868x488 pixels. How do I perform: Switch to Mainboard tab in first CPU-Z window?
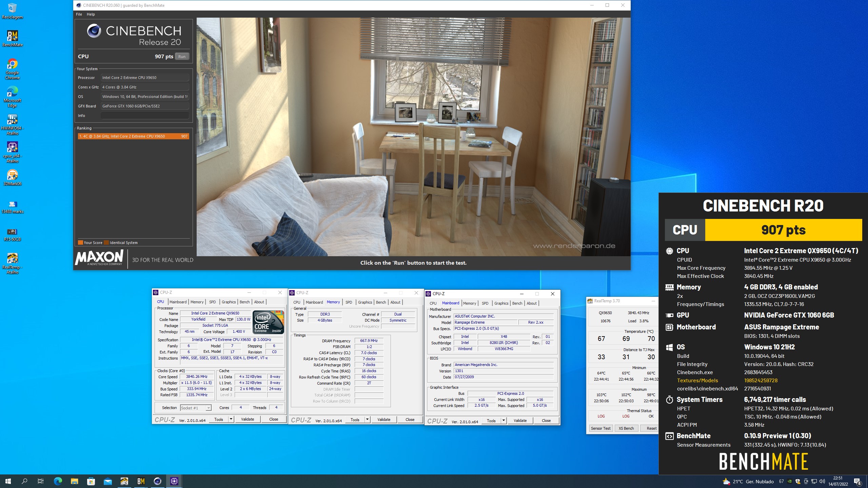178,302
